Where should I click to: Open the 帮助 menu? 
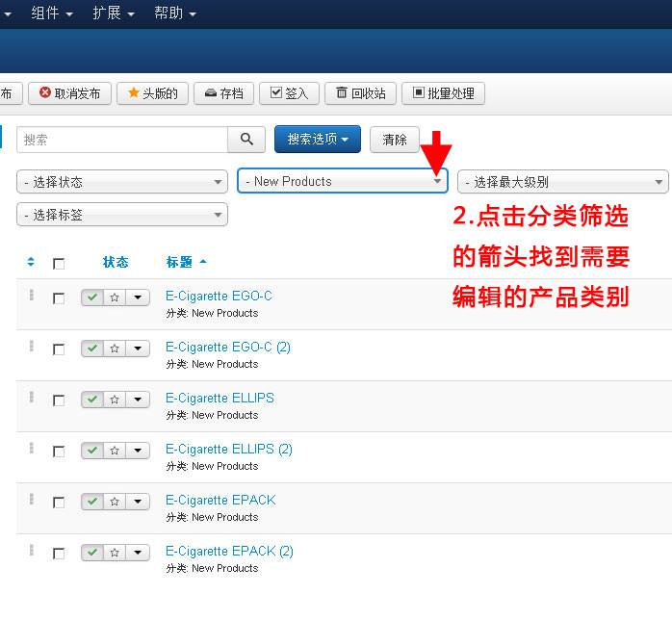pyautogui.click(x=175, y=13)
